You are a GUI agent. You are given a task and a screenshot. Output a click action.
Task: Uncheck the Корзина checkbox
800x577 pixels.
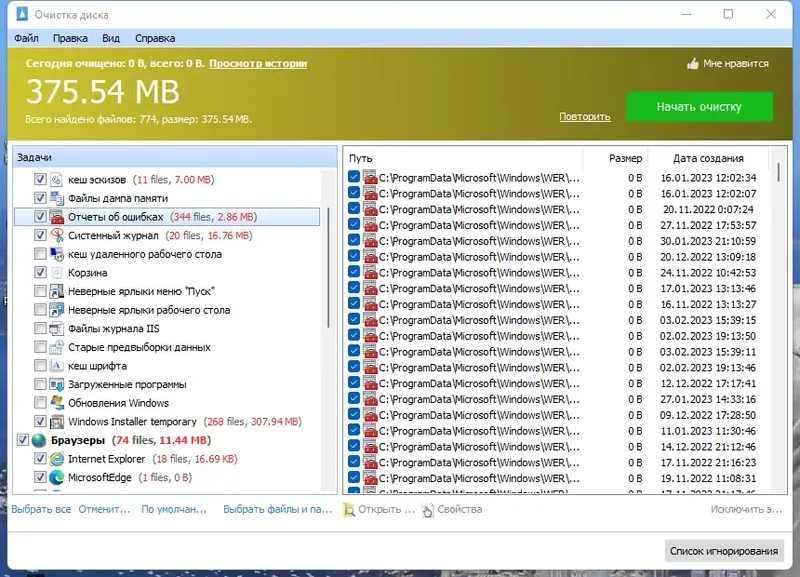point(40,272)
